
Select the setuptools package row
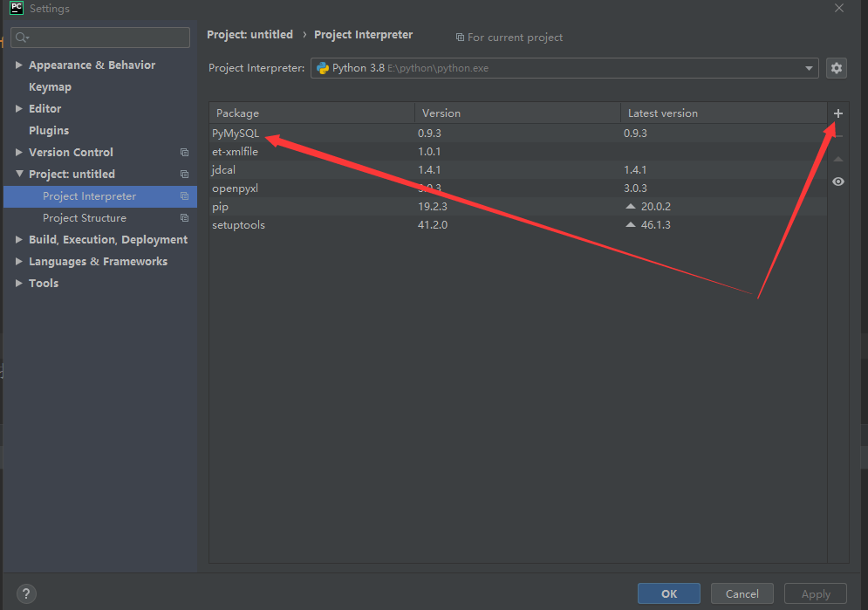point(517,225)
